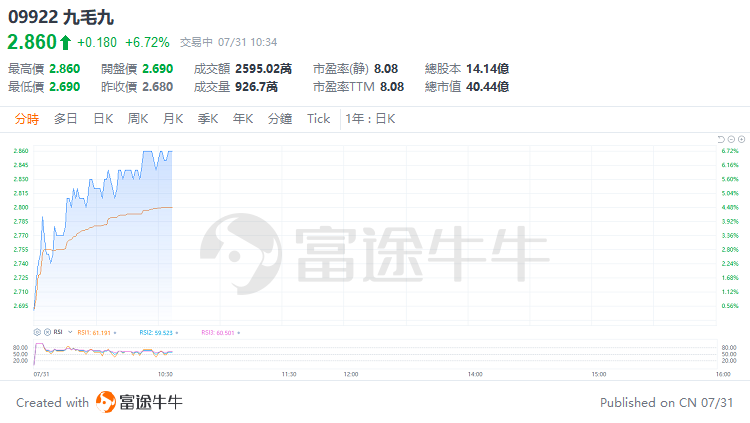Click the 最低價 2.690 value
750x423 pixels.
point(65,87)
